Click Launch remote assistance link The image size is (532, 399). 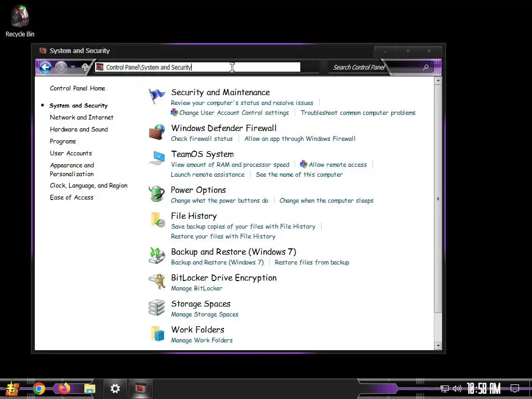(x=208, y=175)
